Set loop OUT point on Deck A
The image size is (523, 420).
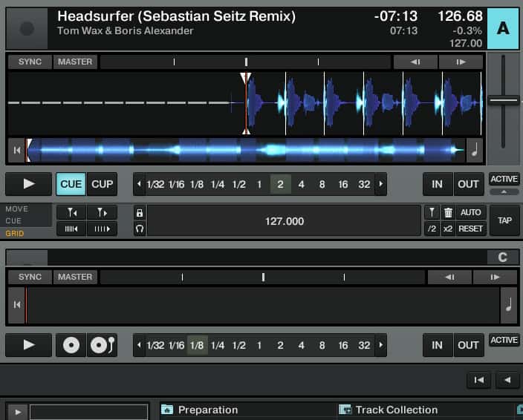[x=468, y=184]
